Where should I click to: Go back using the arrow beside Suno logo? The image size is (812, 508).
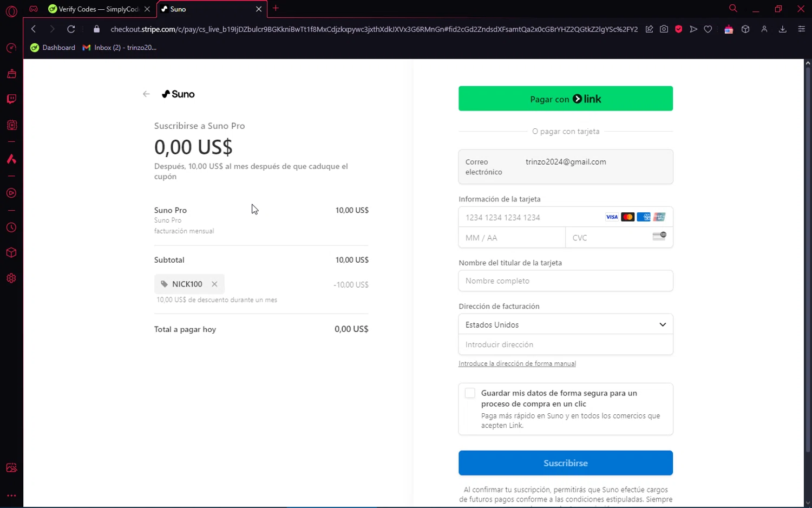pyautogui.click(x=146, y=94)
